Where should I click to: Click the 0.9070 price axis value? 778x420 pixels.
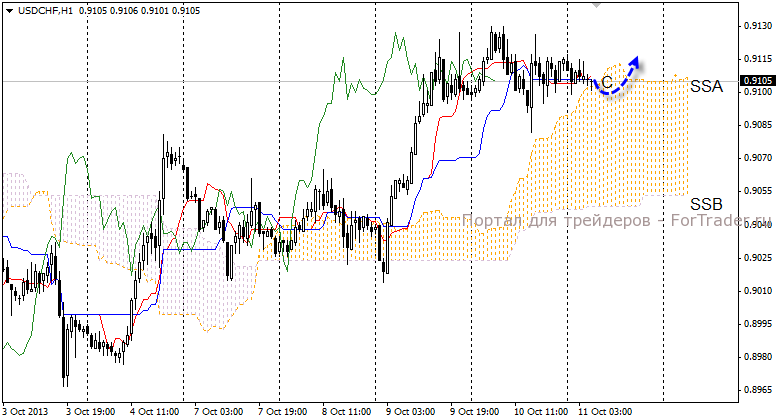coord(758,158)
